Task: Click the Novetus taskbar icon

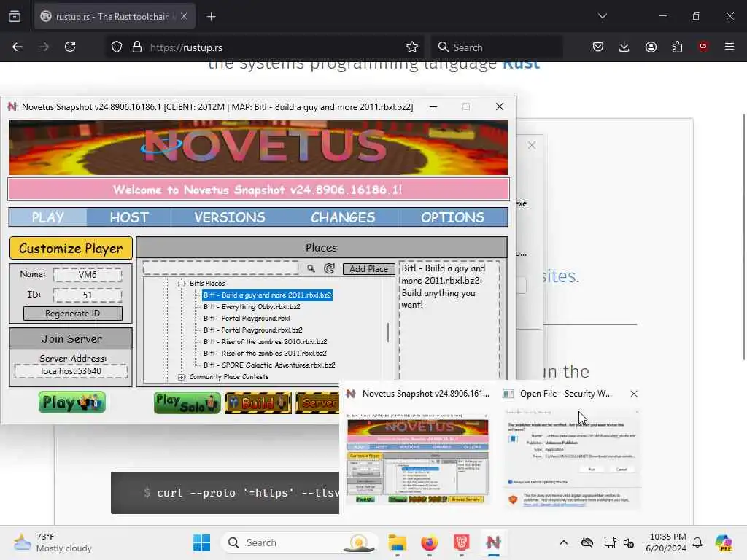Action: pos(494,542)
